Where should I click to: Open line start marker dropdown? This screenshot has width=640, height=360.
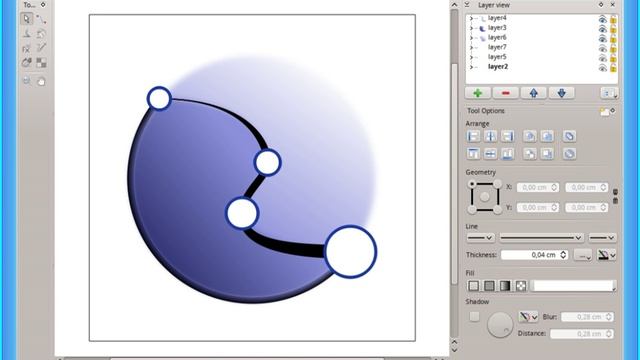coord(480,237)
